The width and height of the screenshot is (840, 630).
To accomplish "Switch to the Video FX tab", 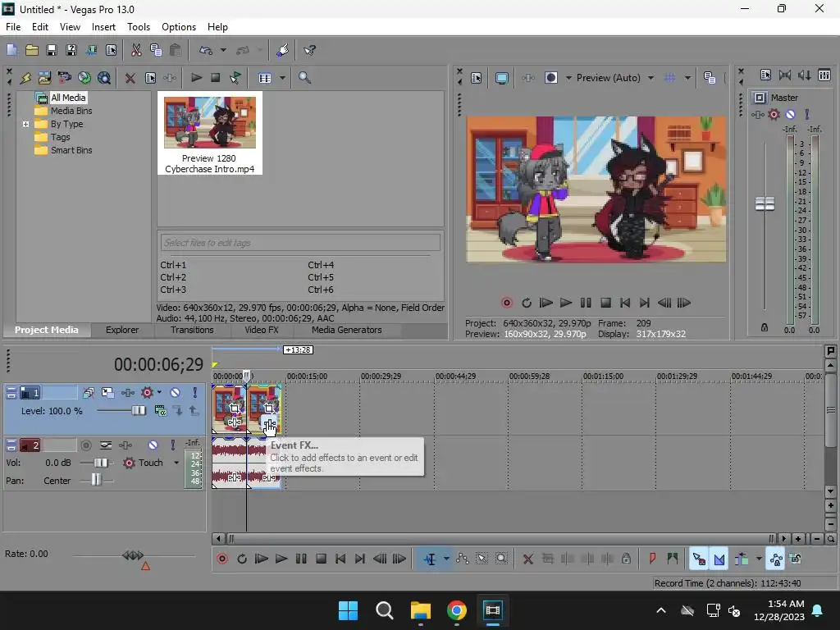I will [x=262, y=330].
